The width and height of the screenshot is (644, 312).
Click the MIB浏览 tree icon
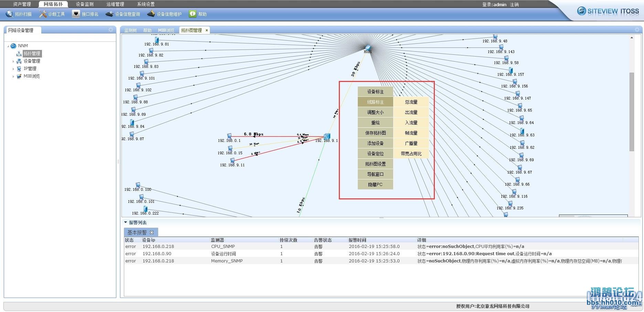19,76
